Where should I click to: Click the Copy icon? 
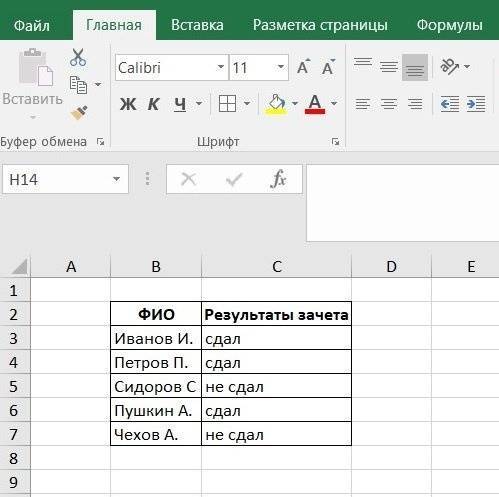(x=78, y=85)
